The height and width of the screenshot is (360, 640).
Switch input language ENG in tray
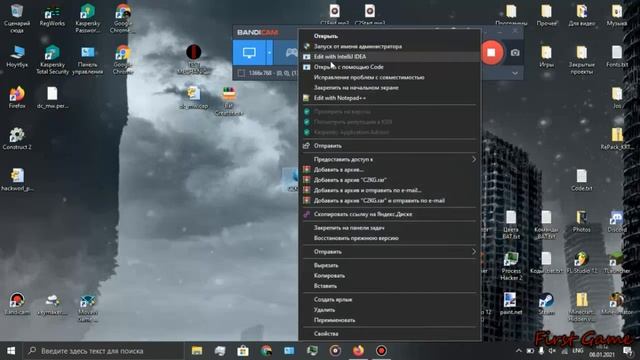pos(578,351)
